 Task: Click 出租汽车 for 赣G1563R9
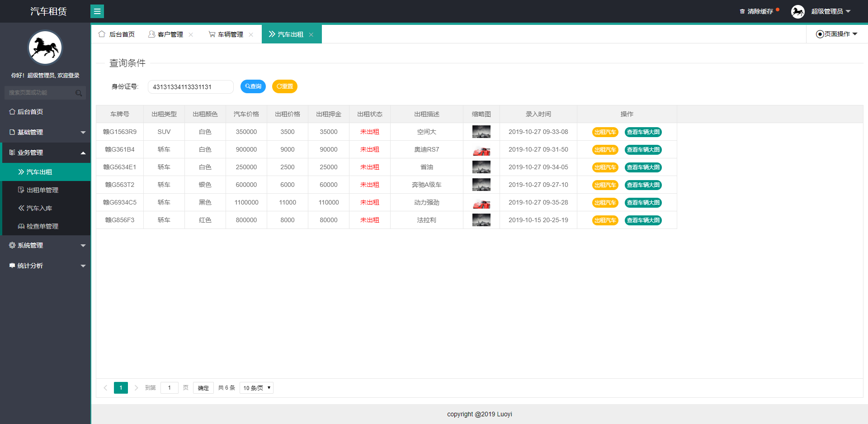(x=605, y=132)
